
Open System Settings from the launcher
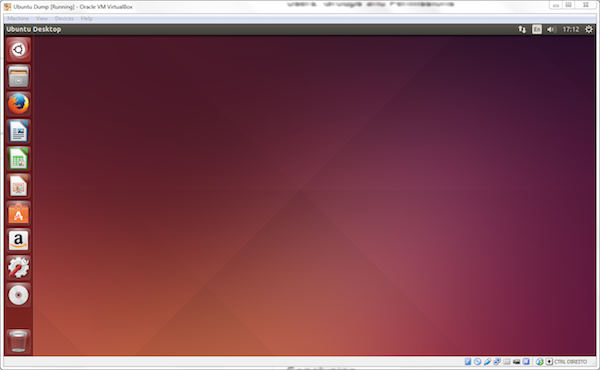pyautogui.click(x=18, y=268)
